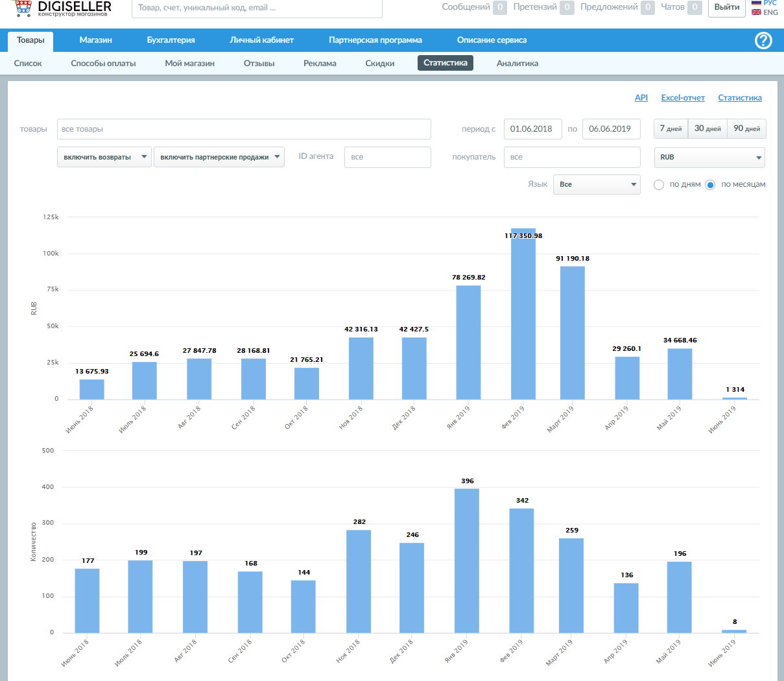Open the 'Бухгалтерия' main menu tab
This screenshot has width=784, height=681.
pos(171,40)
